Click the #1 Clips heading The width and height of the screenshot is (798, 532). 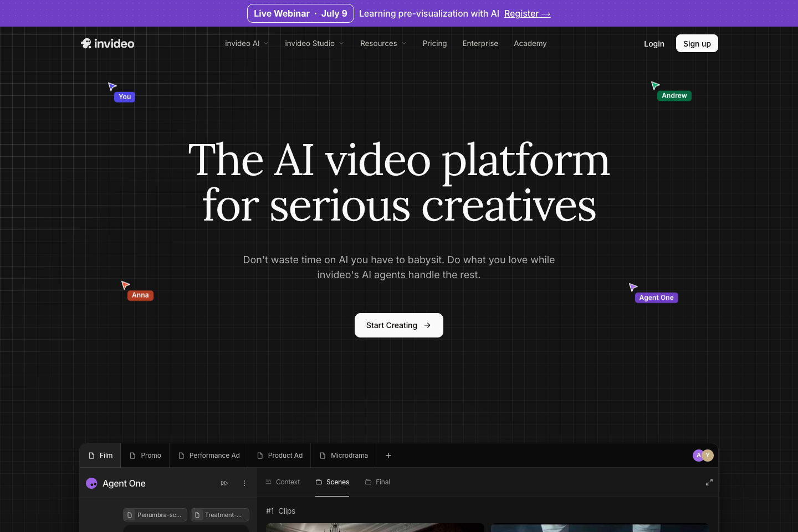pos(280,511)
